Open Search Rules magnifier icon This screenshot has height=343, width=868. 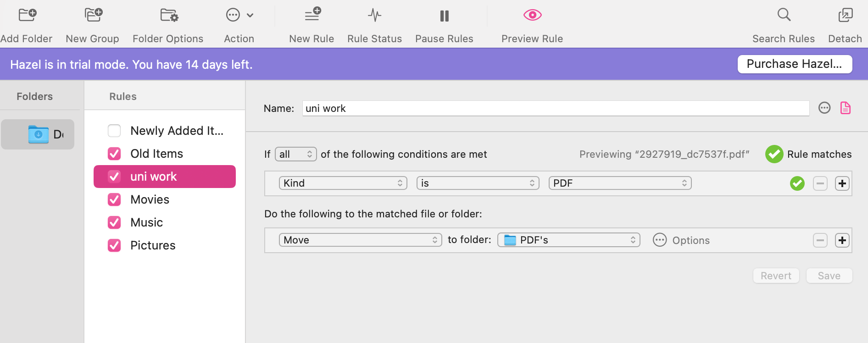pos(784,16)
